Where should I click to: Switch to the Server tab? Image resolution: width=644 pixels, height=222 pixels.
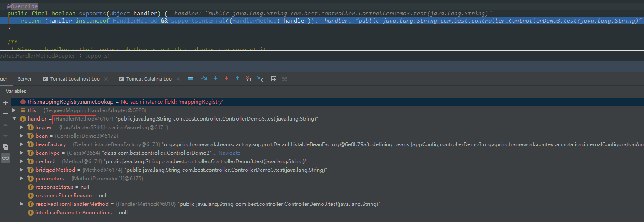click(25, 79)
